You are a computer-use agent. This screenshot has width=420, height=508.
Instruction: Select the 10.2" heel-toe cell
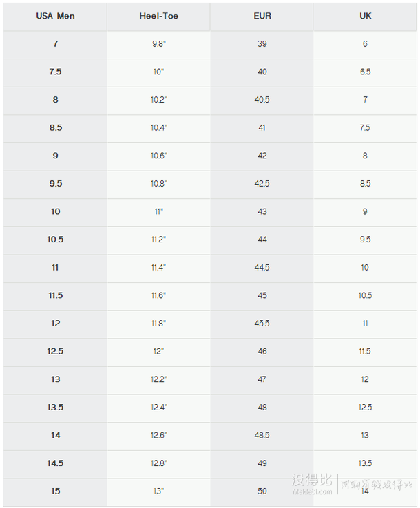[x=158, y=100]
